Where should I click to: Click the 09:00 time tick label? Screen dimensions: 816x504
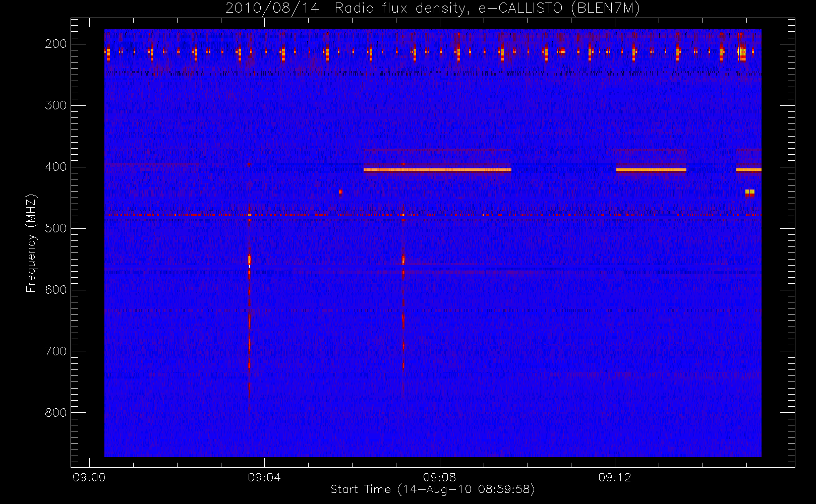point(89,477)
